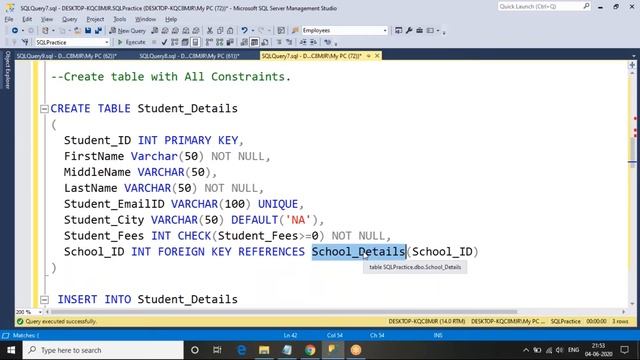
Task: Open the Query menu
Action: click(x=69, y=19)
